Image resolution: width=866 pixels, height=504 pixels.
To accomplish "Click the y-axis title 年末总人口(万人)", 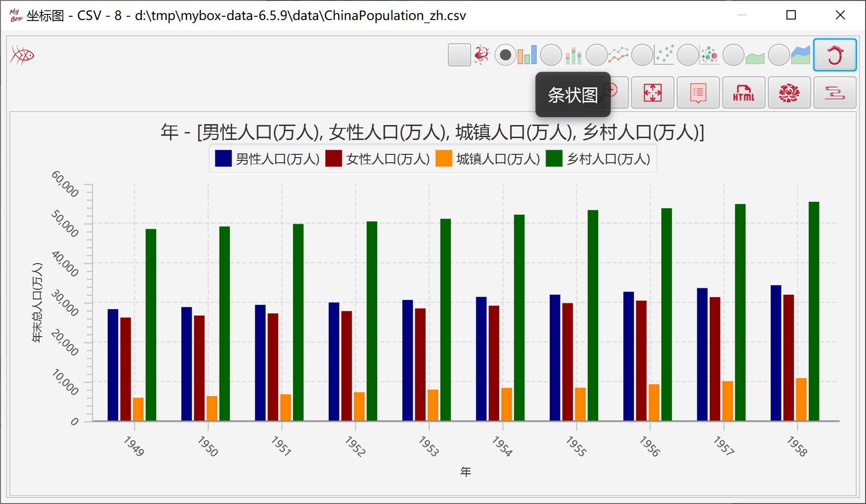I will pos(37,303).
